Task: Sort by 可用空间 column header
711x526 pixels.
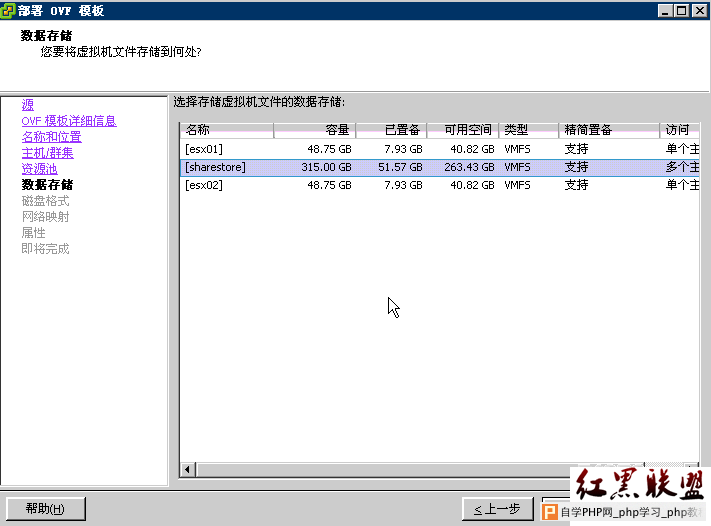Action: tap(463, 130)
